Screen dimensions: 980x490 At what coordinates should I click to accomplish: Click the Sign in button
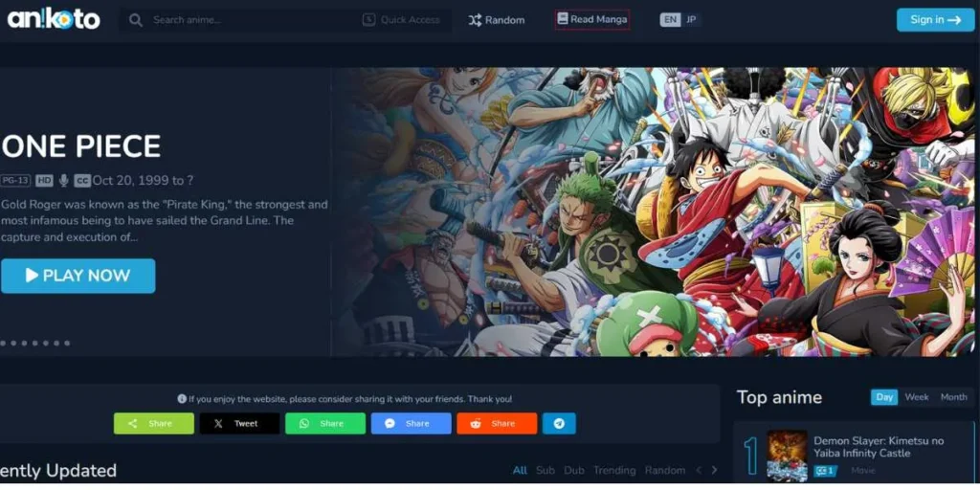935,20
